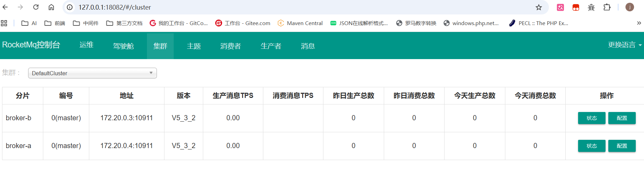
Task: Click the 昨日生产总数 column header
Action: click(x=354, y=96)
